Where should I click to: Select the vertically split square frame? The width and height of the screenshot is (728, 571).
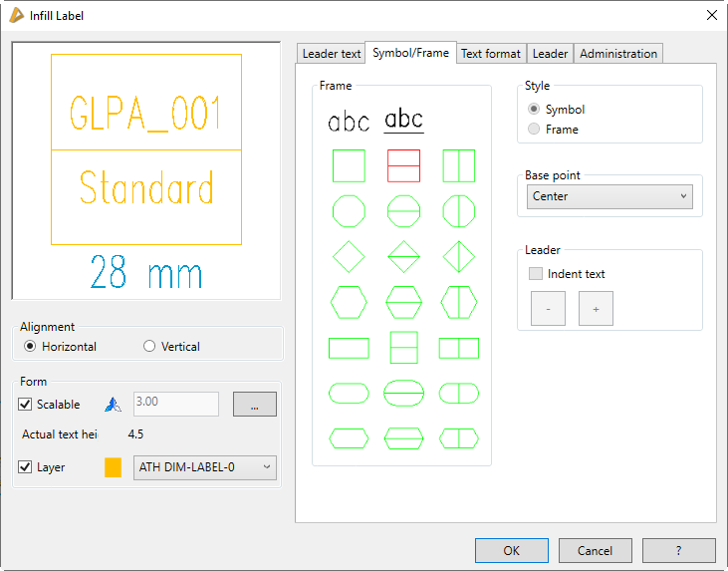tap(458, 165)
